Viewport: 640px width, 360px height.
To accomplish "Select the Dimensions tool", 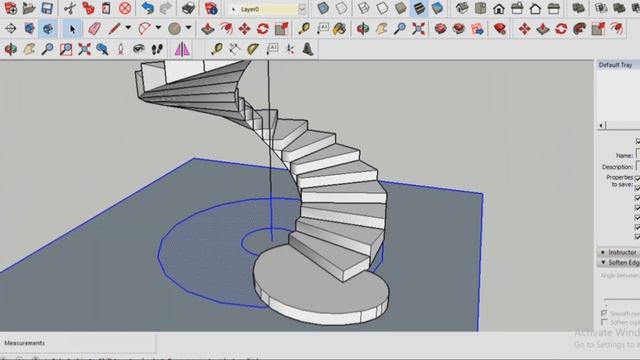I will coord(235,49).
